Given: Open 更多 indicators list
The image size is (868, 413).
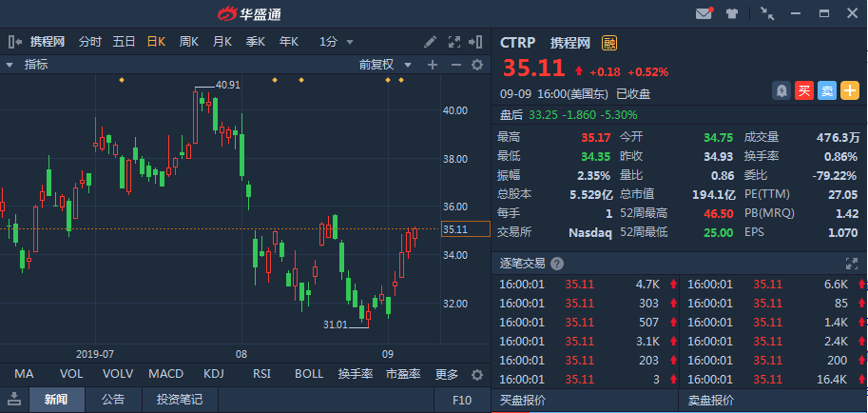Looking at the screenshot, I should pos(447,375).
